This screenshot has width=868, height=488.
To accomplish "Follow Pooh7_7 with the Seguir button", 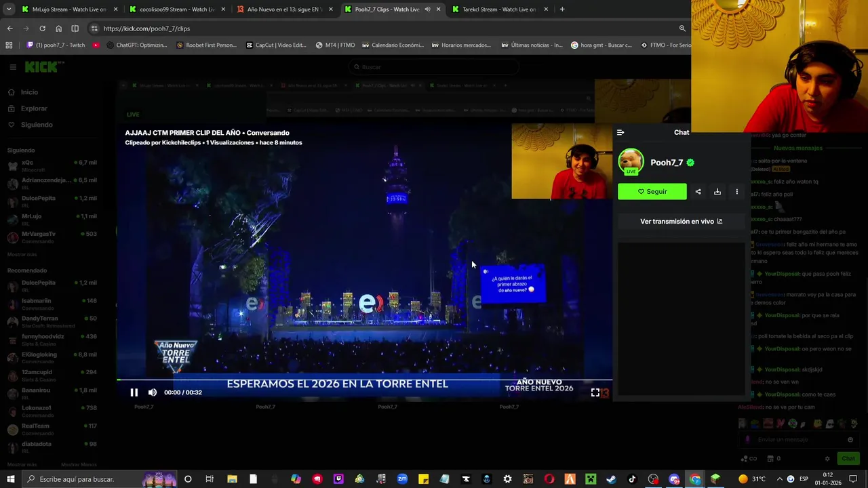I will [652, 192].
